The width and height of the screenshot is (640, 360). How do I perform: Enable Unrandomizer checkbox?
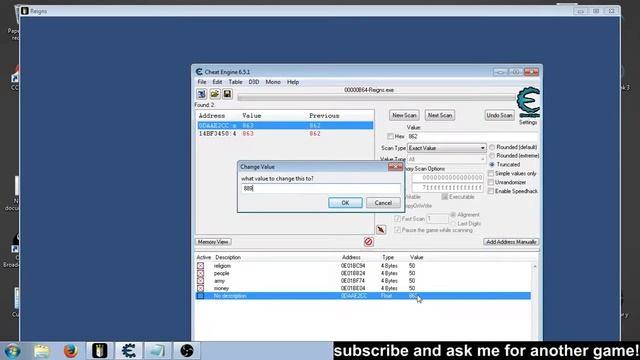pyautogui.click(x=491, y=182)
